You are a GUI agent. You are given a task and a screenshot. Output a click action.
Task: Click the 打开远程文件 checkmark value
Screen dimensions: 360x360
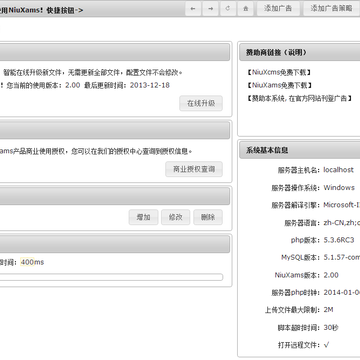[326, 345]
